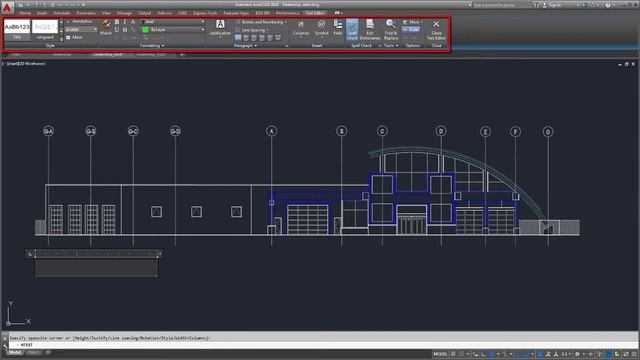Apply Underline formatting to text
The height and width of the screenshot is (360, 640).
117,30
